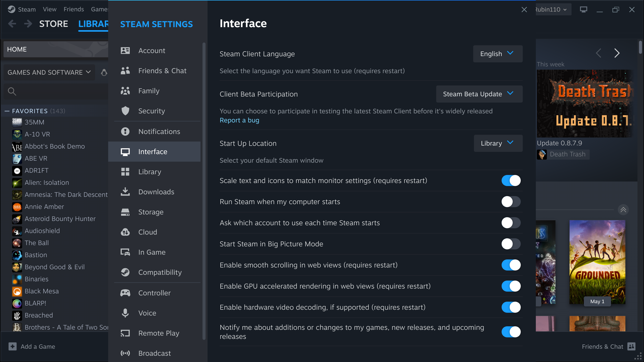Open the Death Trash update thumbnail
The image size is (644, 362).
(x=585, y=104)
